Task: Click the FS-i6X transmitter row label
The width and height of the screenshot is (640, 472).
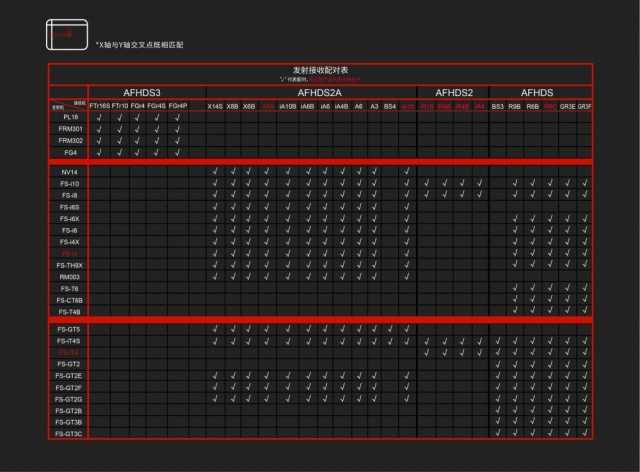Action: point(69,218)
